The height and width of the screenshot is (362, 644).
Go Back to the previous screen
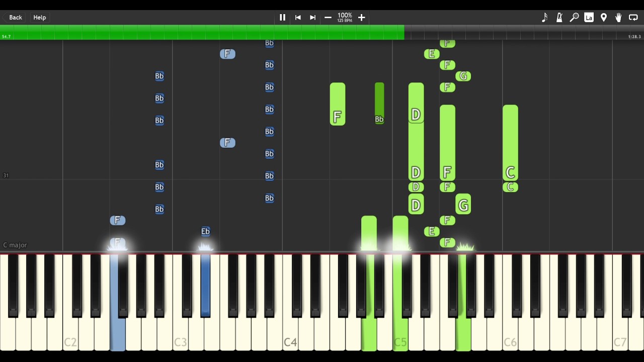tap(16, 18)
